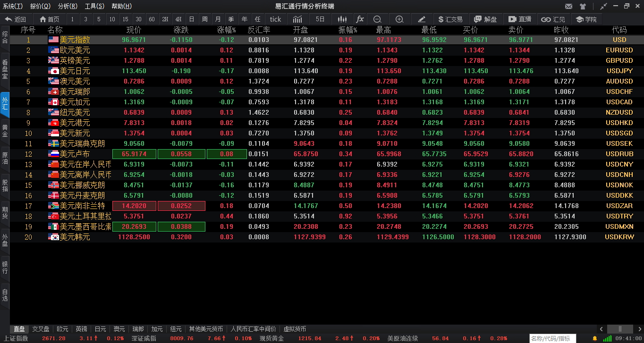Open the 报价(Q) menu
This screenshot has width=644, height=343.
(40, 6)
